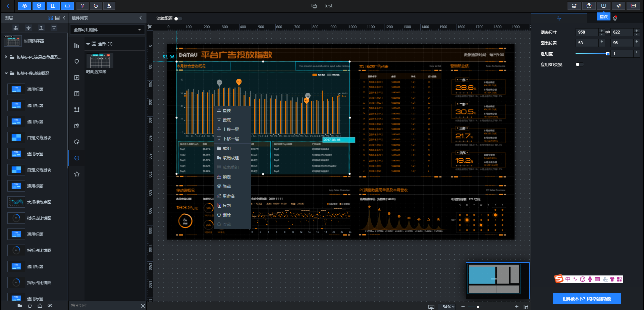Screen dimensions: 644x310
Task: Toggle the component list cube button
Action: coord(39,6)
